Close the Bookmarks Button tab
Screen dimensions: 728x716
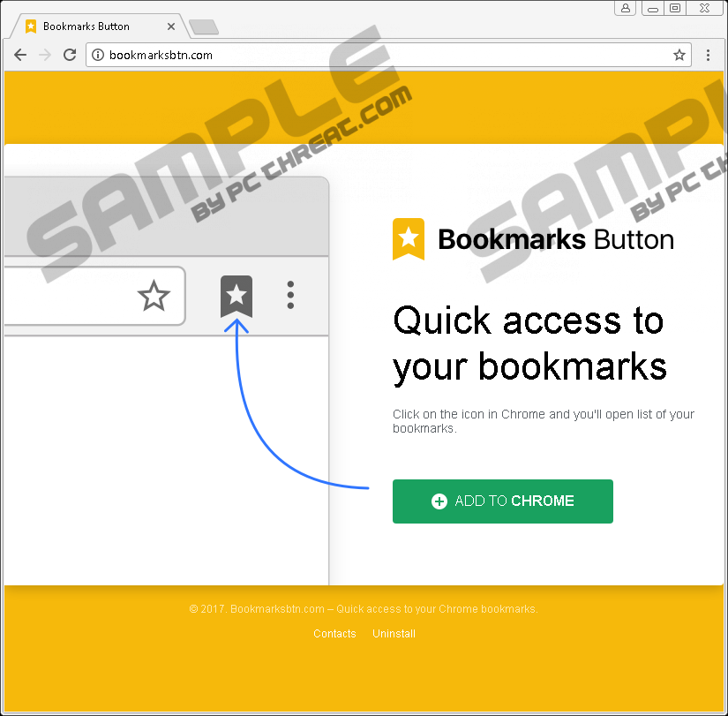pyautogui.click(x=171, y=26)
